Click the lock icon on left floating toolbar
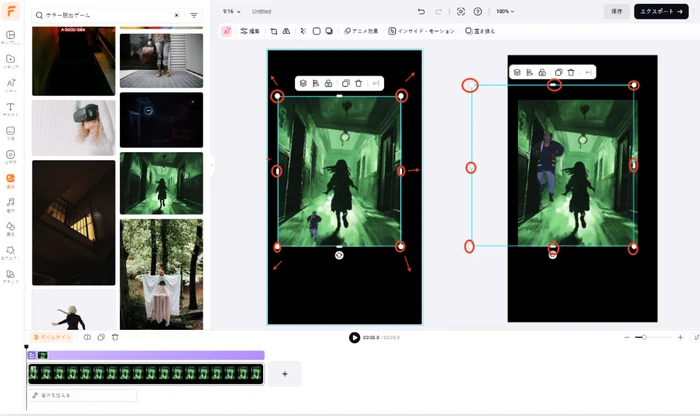The image size is (700, 416). (328, 83)
